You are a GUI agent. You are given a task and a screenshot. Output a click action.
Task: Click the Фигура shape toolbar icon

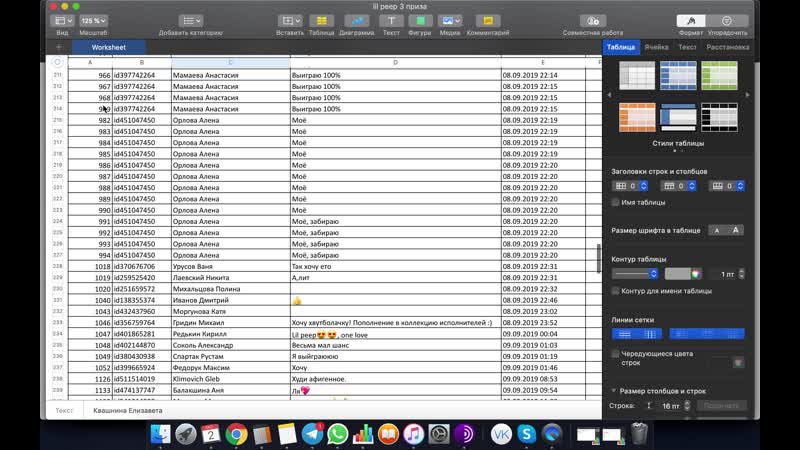[x=420, y=21]
